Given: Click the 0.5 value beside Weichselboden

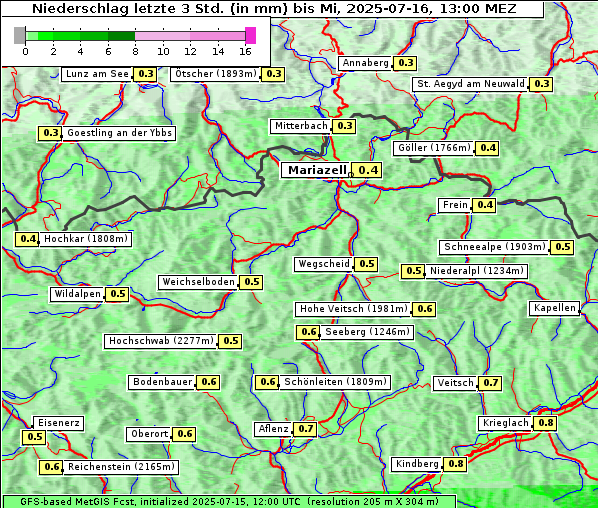Looking at the screenshot, I should click(x=251, y=282).
